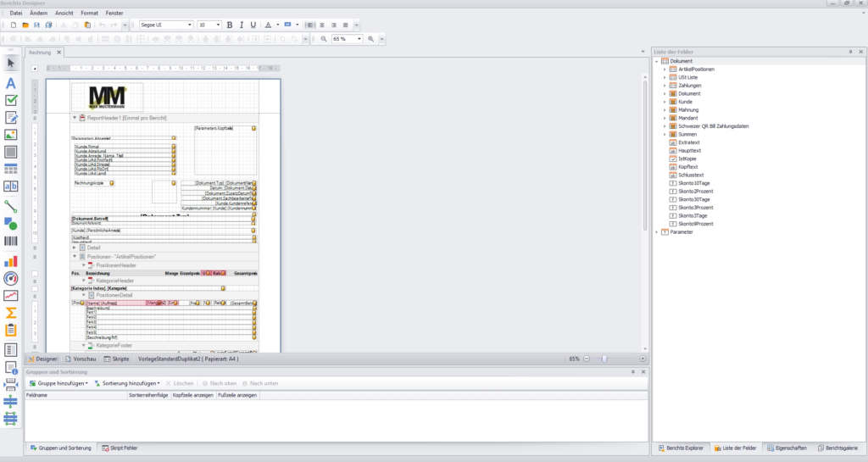
Task: Select the Chart control tool
Action: [10, 262]
